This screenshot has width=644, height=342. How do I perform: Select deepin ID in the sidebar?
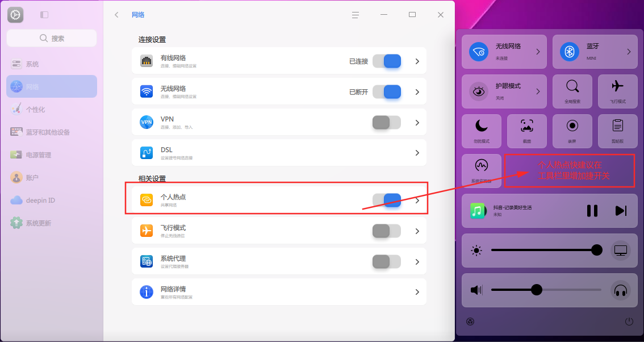[52, 200]
